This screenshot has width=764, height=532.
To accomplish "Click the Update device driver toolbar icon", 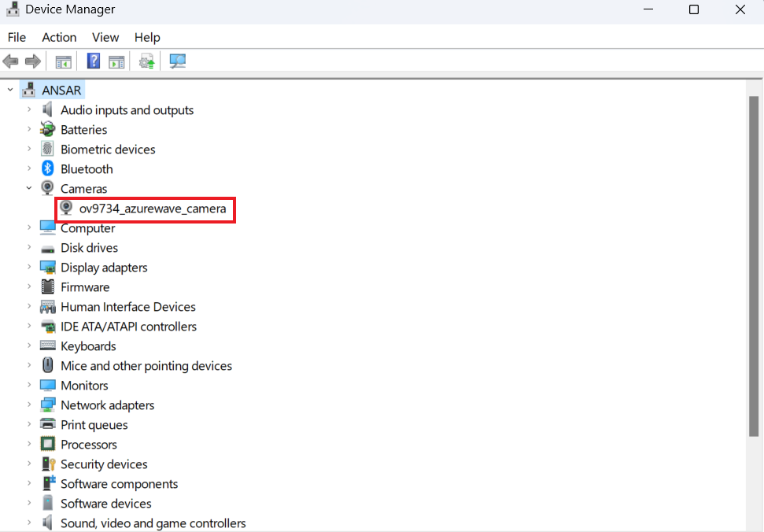I will (146, 61).
